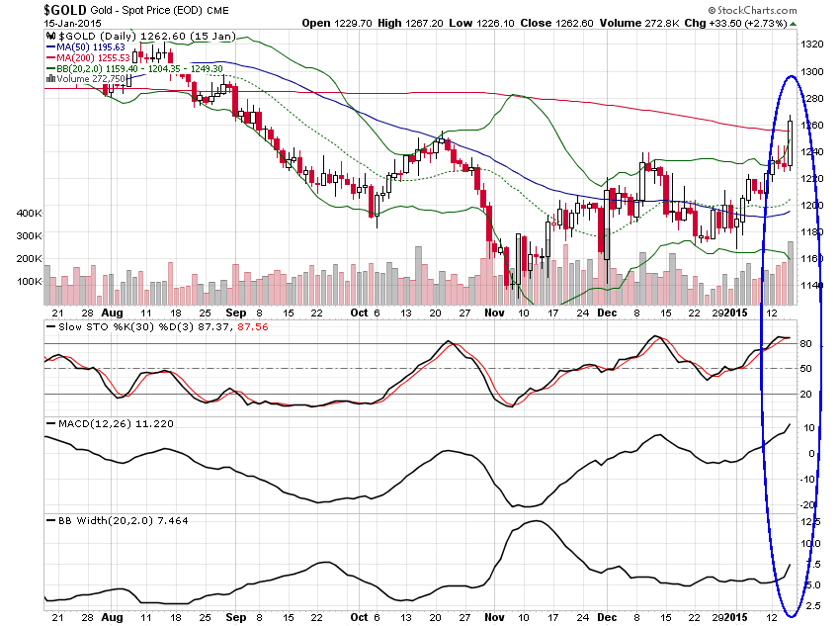
Task: Click the $GOLD ticker symbol in header
Action: pyautogui.click(x=65, y=10)
